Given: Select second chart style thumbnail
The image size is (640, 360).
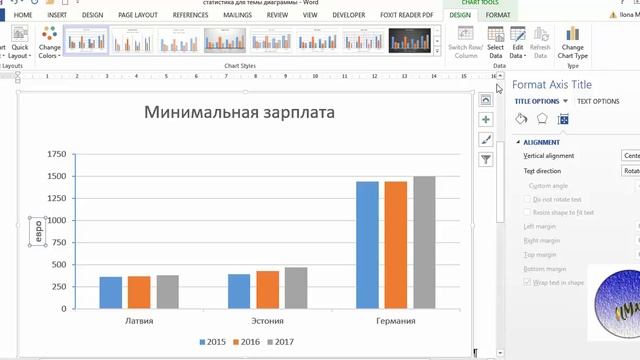Looking at the screenshot, I should pos(133,40).
